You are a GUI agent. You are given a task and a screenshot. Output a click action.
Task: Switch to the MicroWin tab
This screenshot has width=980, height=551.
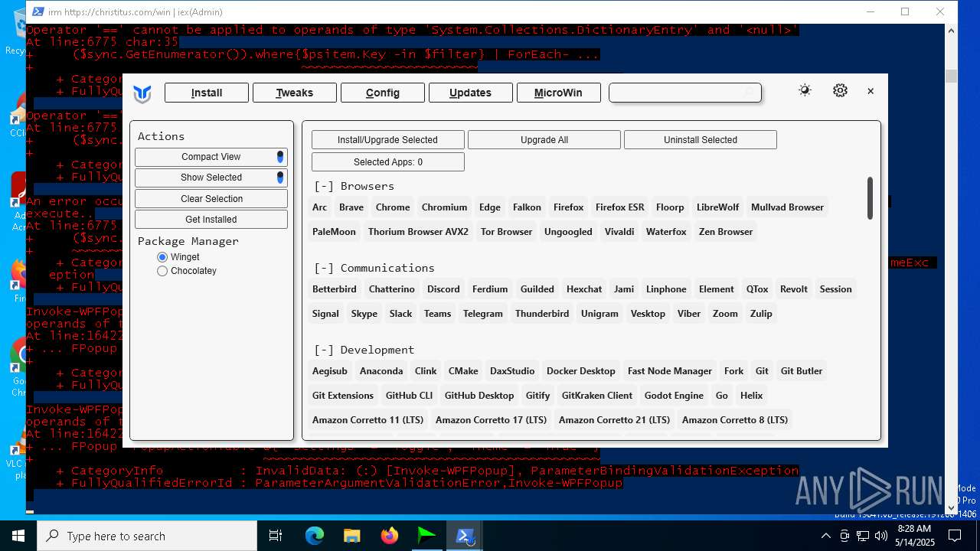pos(558,93)
